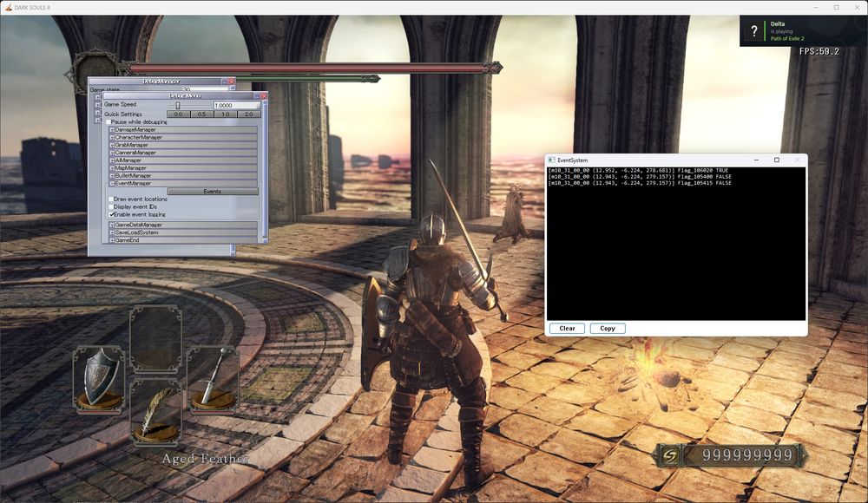This screenshot has height=503, width=868.
Task: Close the DebugManager window behind
Action: point(232,82)
